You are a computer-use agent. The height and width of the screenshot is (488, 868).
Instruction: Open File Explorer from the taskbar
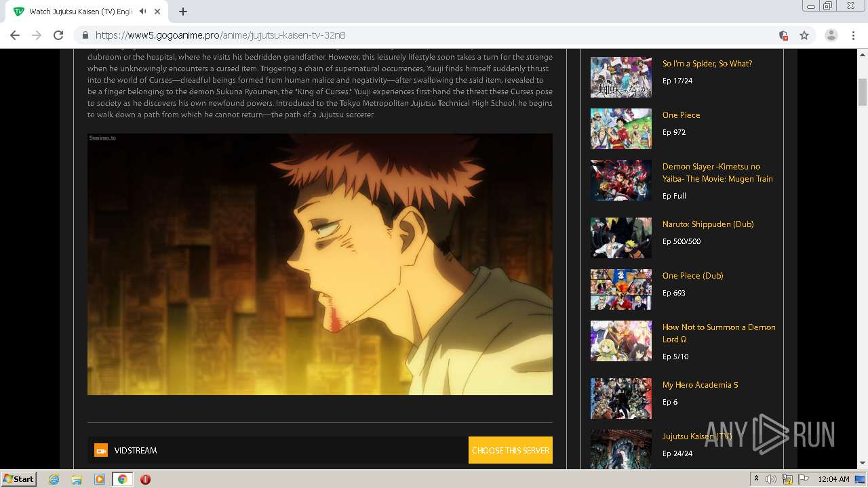click(77, 479)
